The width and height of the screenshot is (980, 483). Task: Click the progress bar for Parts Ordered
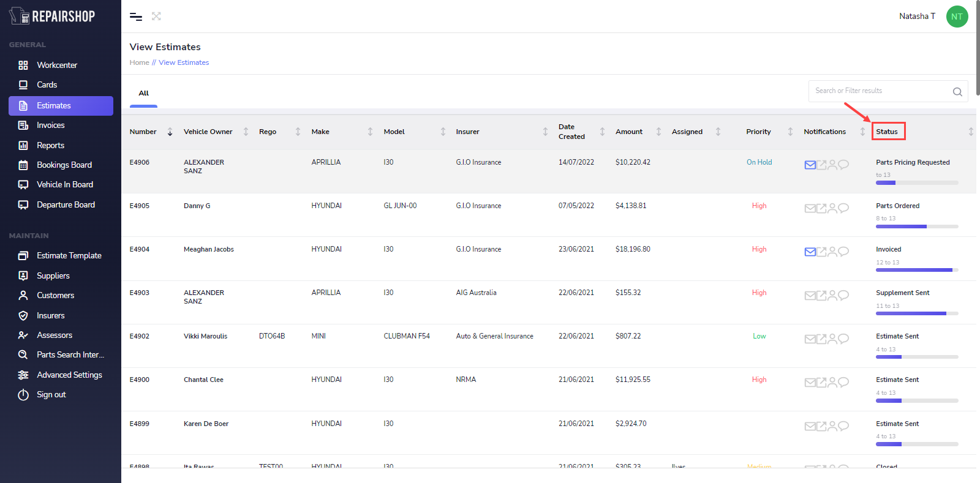pyautogui.click(x=916, y=227)
